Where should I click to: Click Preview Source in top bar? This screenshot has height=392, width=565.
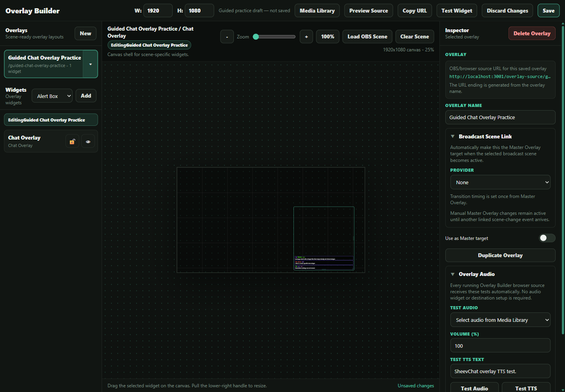pyautogui.click(x=368, y=11)
